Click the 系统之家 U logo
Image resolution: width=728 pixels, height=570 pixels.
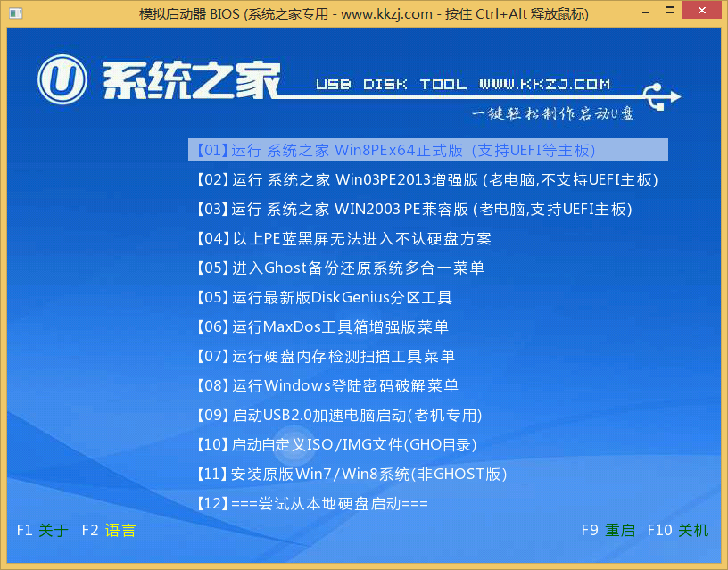click(x=60, y=79)
